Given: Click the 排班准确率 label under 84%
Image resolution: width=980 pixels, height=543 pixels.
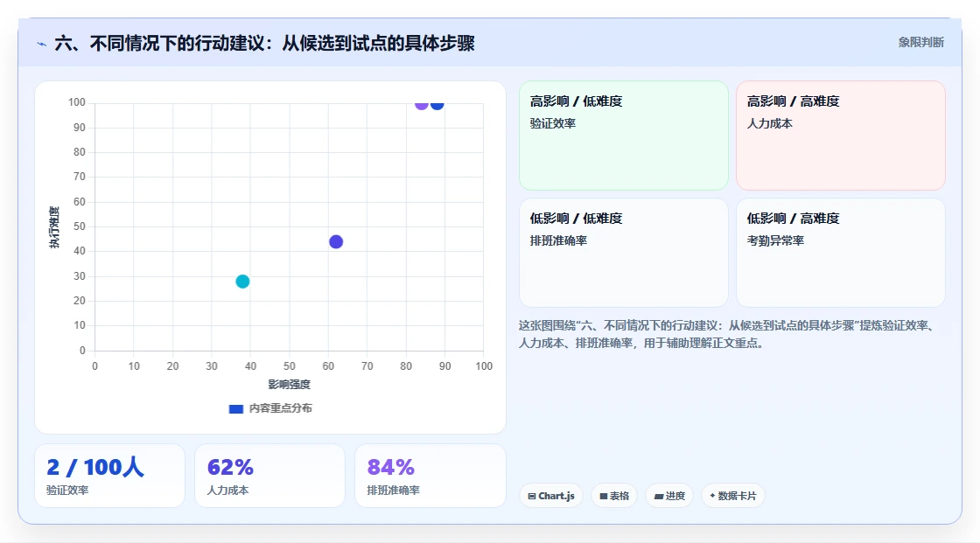Looking at the screenshot, I should [x=393, y=491].
